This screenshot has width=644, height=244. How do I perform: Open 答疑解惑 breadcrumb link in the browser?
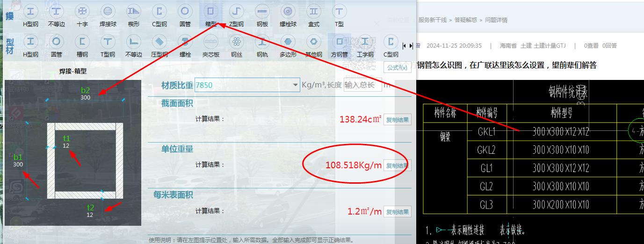(x=466, y=20)
